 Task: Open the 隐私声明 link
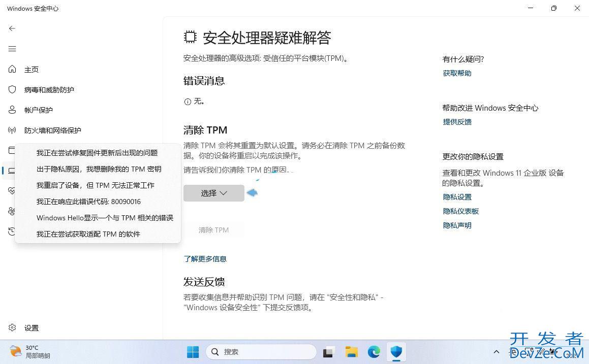[x=457, y=225]
